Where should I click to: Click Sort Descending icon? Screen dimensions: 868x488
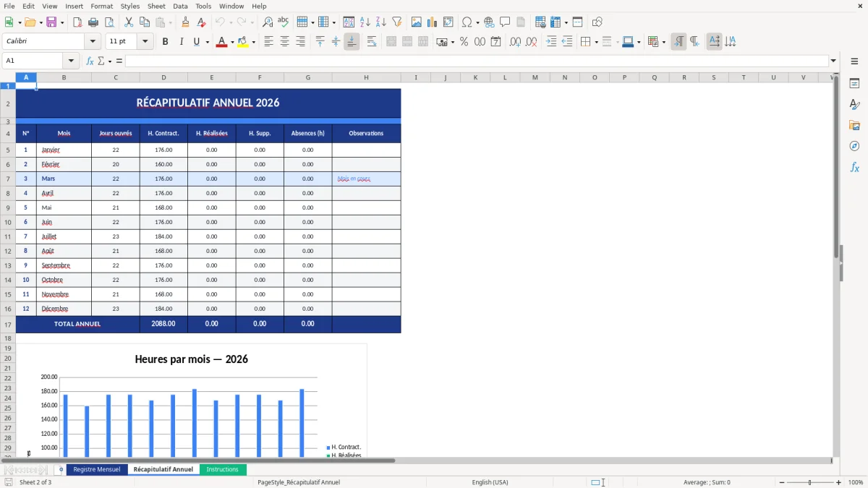point(381,22)
